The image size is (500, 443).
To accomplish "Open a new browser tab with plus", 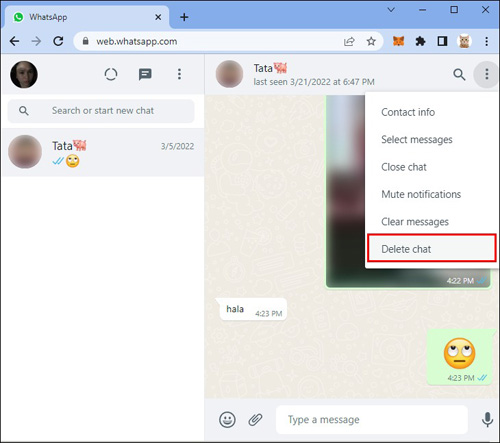I will [184, 17].
